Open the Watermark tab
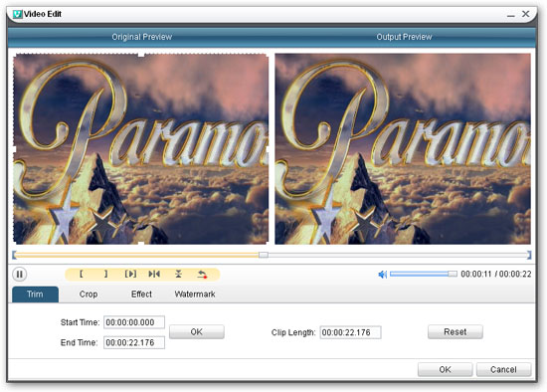547x392 pixels. coord(195,294)
